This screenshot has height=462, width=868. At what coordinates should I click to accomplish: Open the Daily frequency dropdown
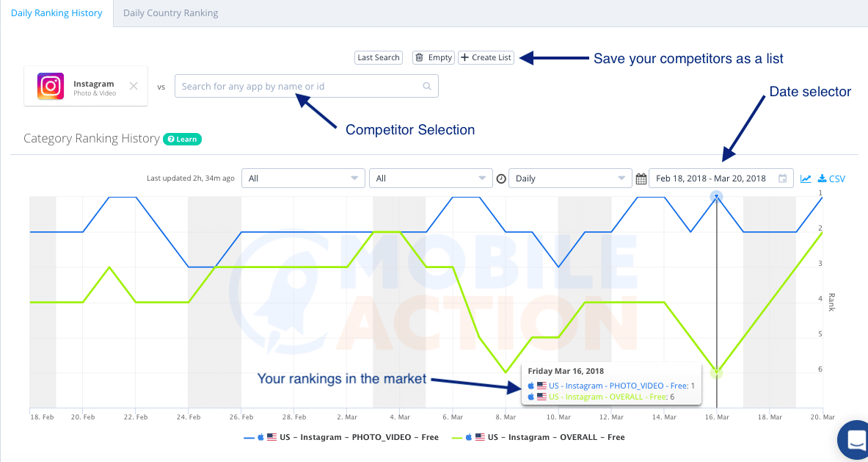[570, 179]
